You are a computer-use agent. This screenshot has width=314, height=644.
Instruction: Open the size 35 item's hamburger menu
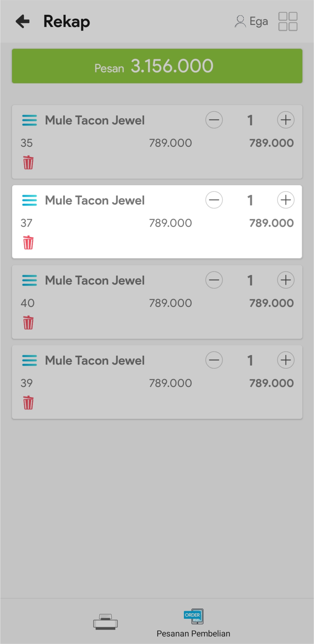(30, 120)
